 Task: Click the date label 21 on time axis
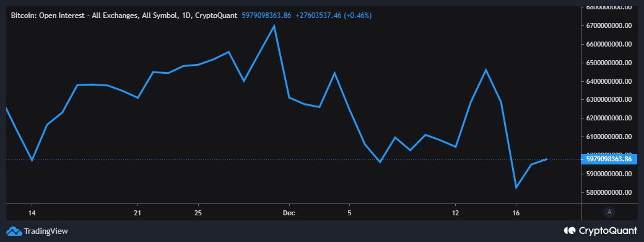[137, 213]
